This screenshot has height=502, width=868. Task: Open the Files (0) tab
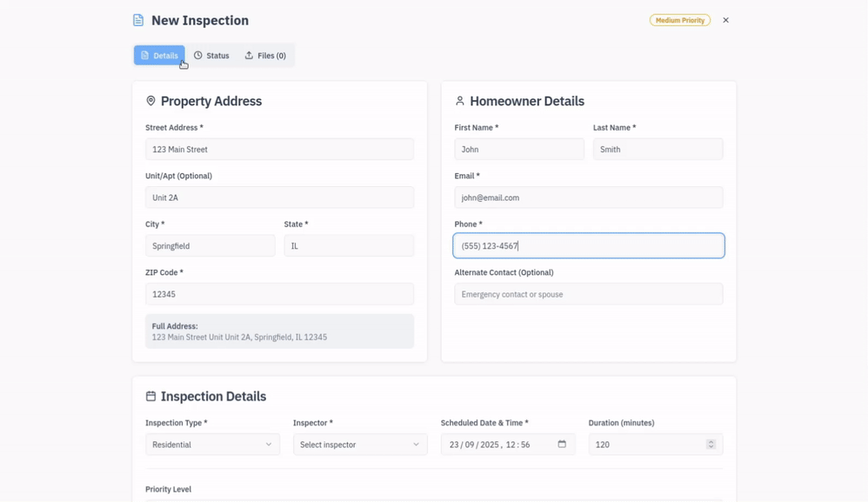pyautogui.click(x=266, y=56)
